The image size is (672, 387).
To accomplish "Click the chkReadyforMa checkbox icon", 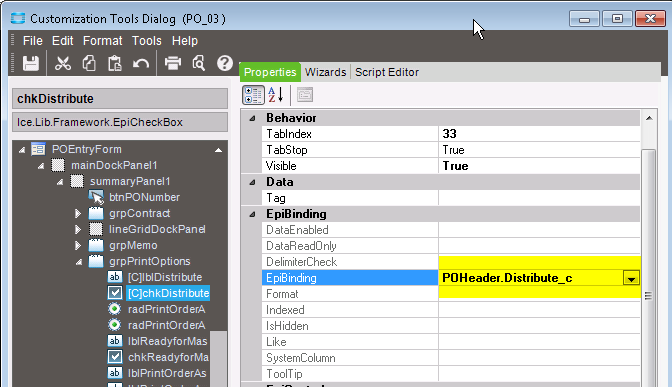I will 114,357.
